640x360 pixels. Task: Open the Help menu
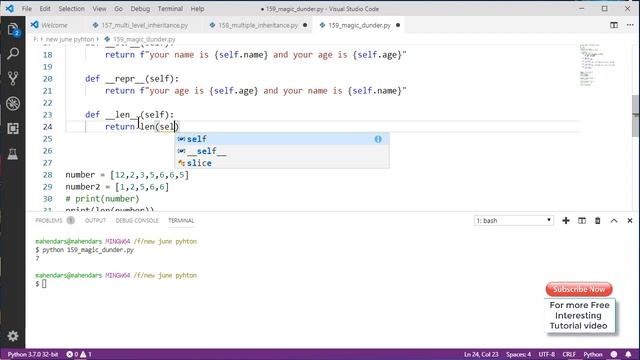[x=197, y=9]
